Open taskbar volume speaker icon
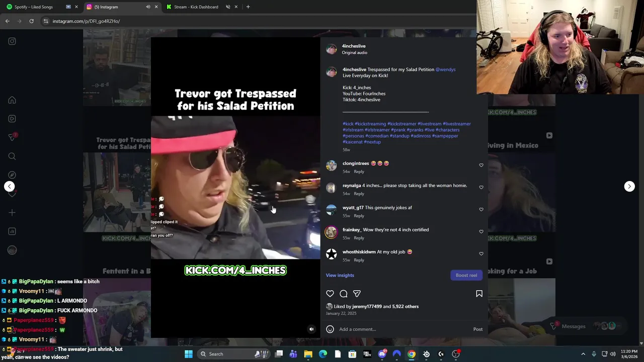This screenshot has height=362, width=644. [x=613, y=354]
